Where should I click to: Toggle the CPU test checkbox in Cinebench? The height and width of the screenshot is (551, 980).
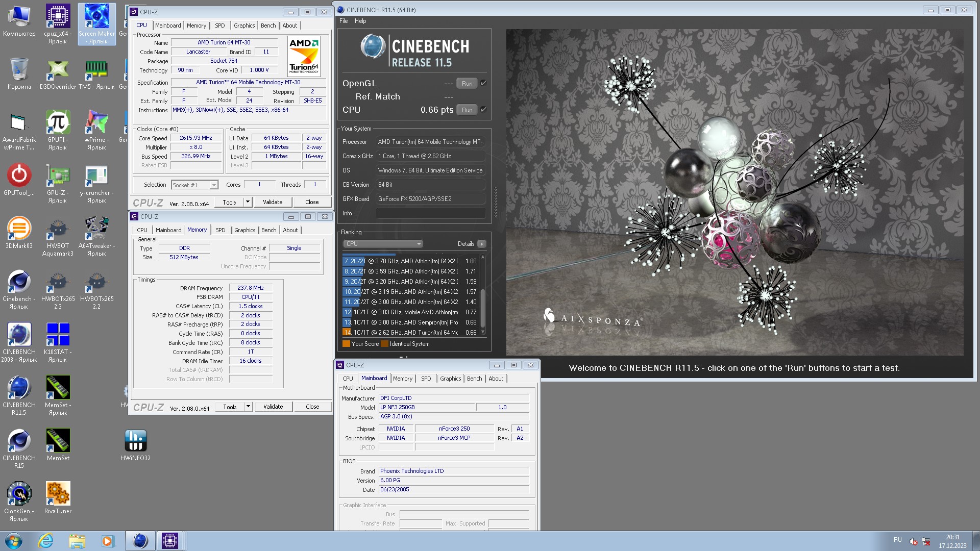pos(483,110)
